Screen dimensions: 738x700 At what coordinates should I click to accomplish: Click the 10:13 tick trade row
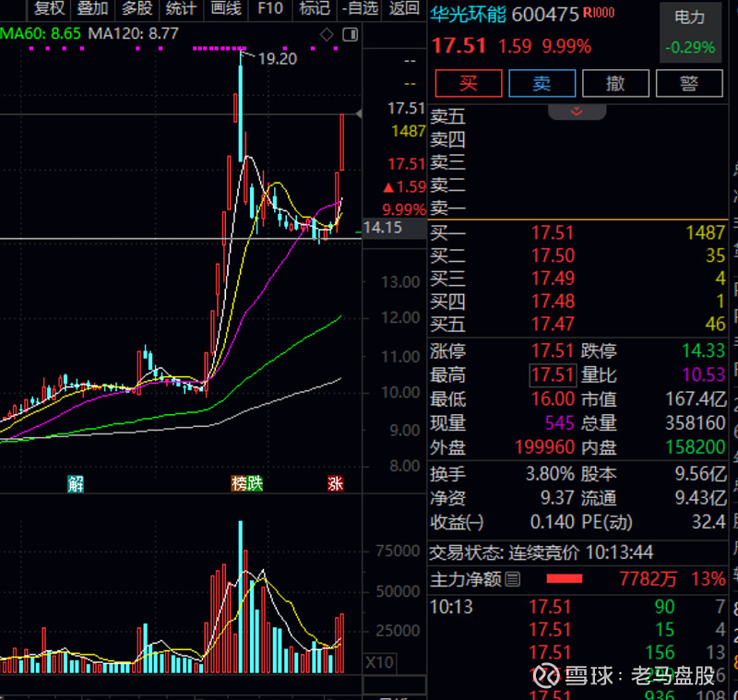[577, 607]
